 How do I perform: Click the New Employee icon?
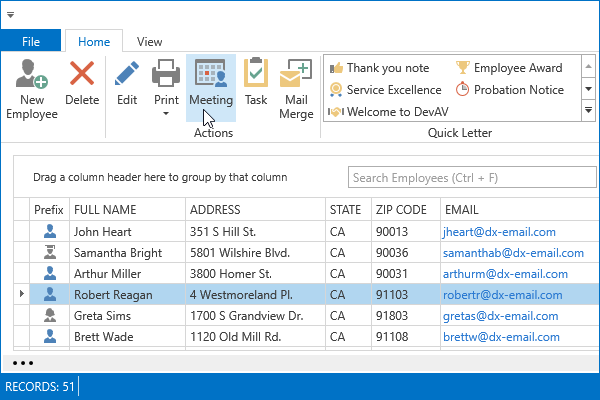31,75
